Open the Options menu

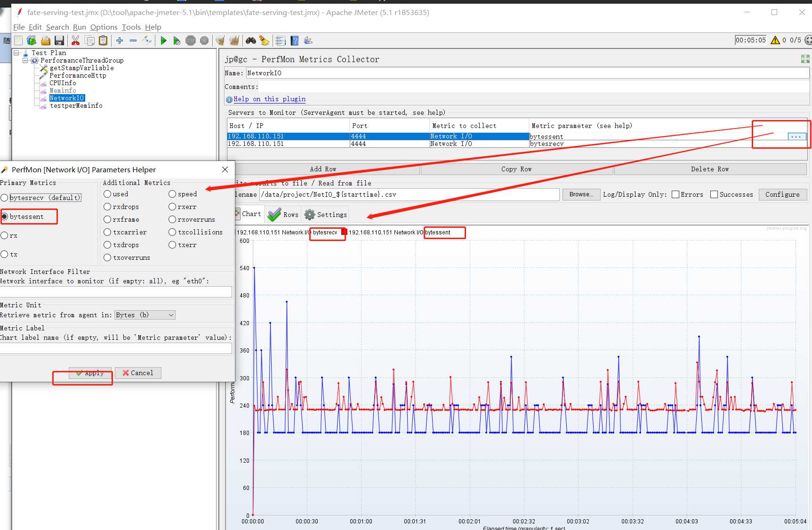click(x=104, y=27)
